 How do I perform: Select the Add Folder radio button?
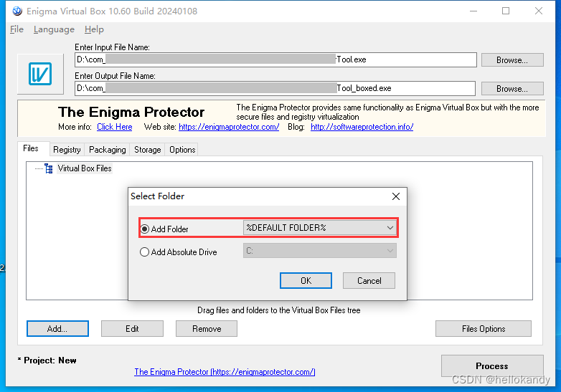tap(144, 229)
